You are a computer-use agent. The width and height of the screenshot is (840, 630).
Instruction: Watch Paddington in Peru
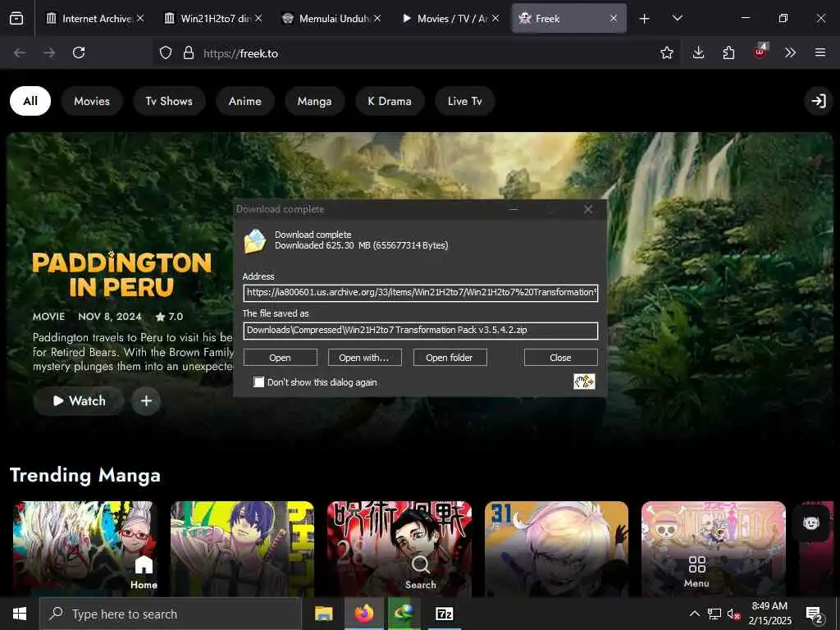[79, 400]
